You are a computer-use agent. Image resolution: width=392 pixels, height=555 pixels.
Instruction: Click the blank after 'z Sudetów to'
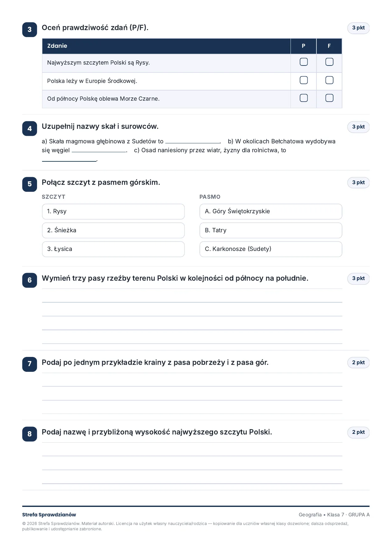pyautogui.click(x=193, y=141)
